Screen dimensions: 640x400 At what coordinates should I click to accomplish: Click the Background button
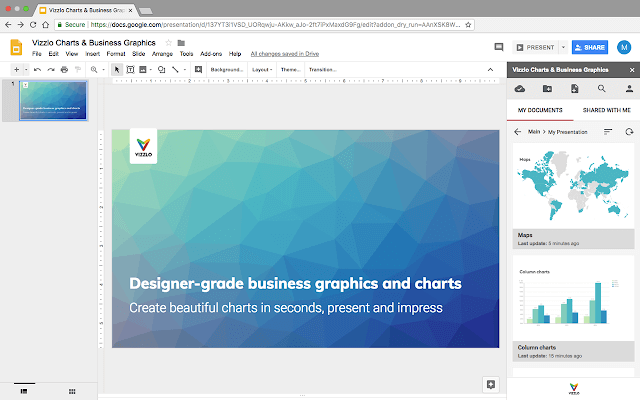click(x=227, y=70)
